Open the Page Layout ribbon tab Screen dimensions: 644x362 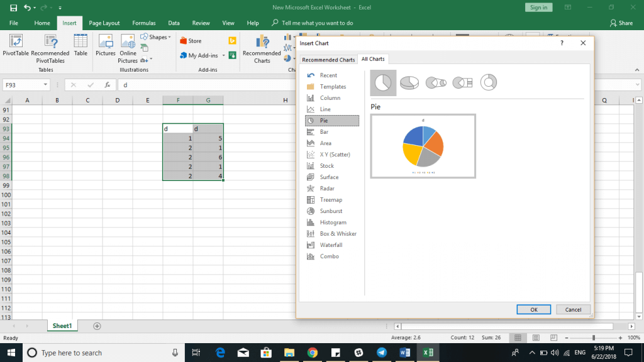(x=104, y=23)
